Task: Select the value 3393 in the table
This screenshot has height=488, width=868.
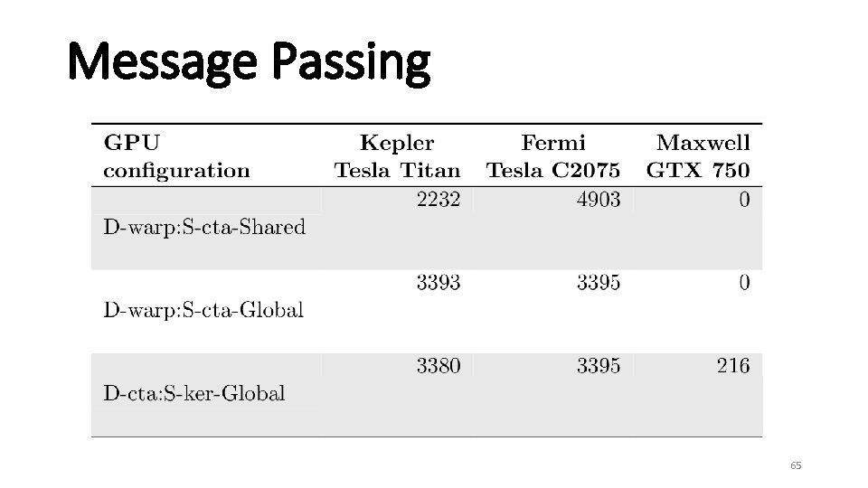Action: pos(438,283)
